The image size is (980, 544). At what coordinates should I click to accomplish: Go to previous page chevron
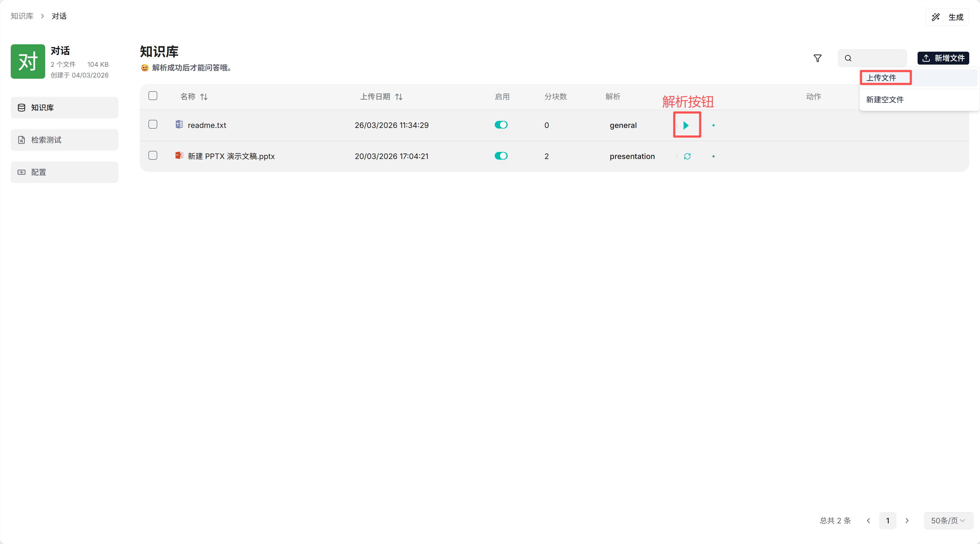868,520
